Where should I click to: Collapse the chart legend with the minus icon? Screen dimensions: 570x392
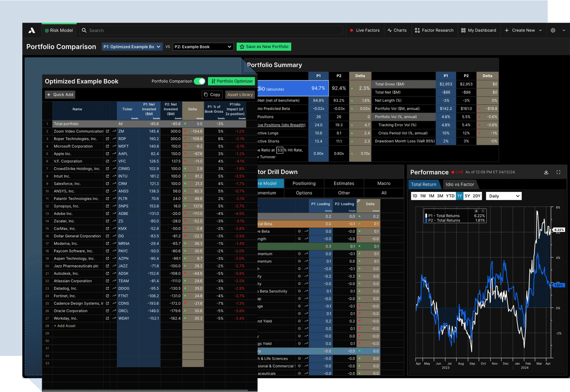coord(483,210)
